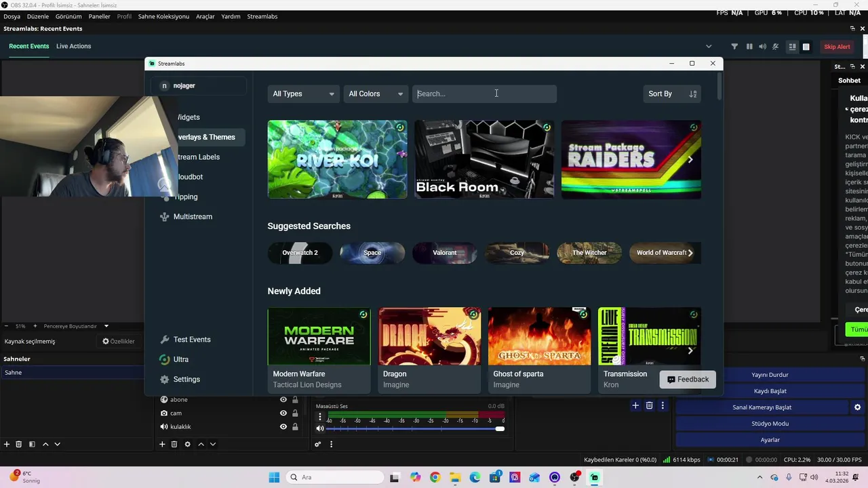Image resolution: width=868 pixels, height=488 pixels.
Task: Switch Recent Events to card layout view
Action: pos(792,47)
